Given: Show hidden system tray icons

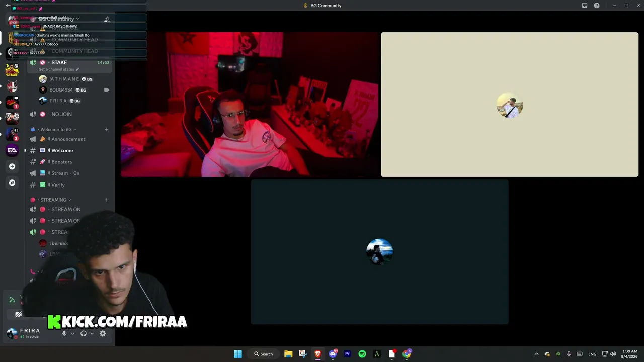Looking at the screenshot, I should pos(536,354).
